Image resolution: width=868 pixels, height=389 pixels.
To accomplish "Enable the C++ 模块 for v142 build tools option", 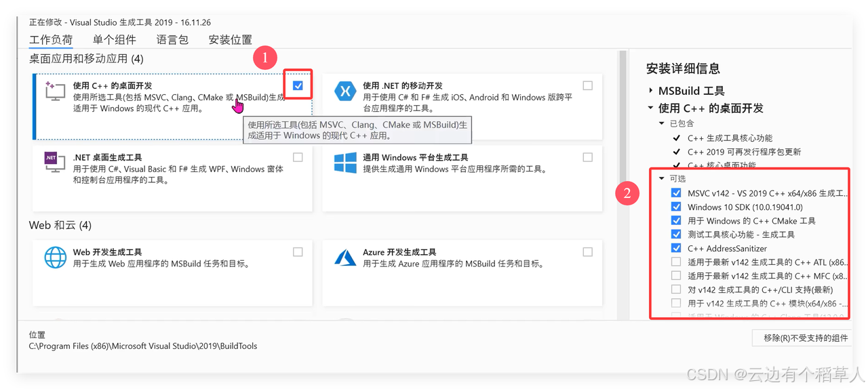I will 676,303.
